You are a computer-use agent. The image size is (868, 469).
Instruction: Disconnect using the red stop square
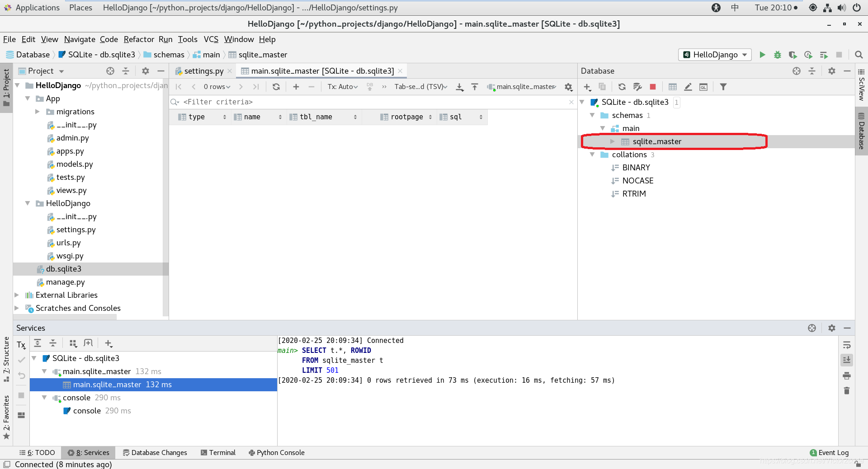click(x=652, y=87)
